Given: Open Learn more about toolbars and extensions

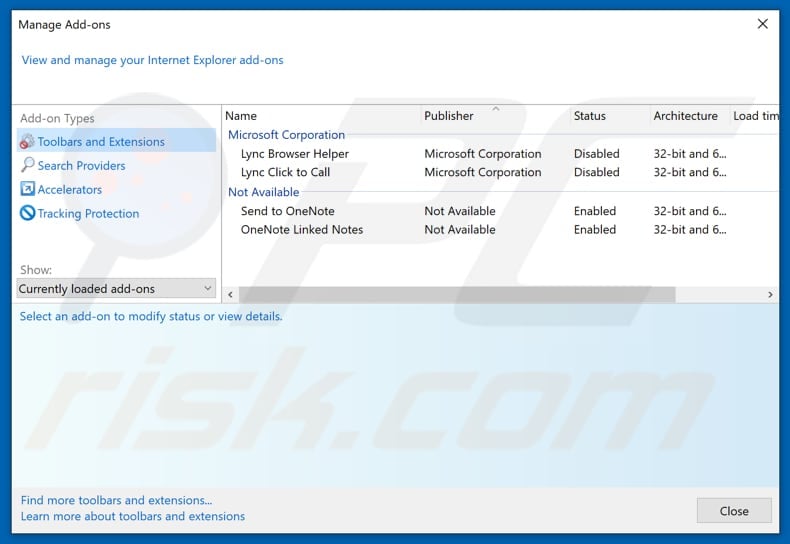Looking at the screenshot, I should point(133,516).
